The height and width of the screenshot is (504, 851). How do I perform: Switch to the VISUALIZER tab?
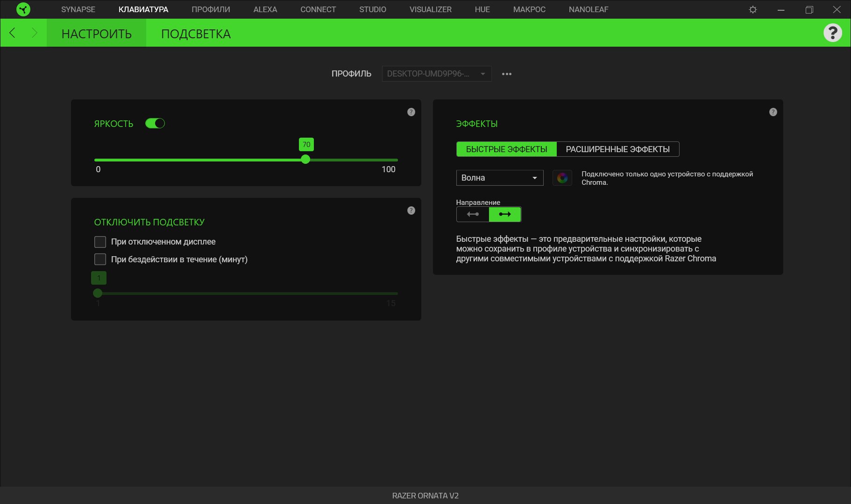click(x=431, y=9)
